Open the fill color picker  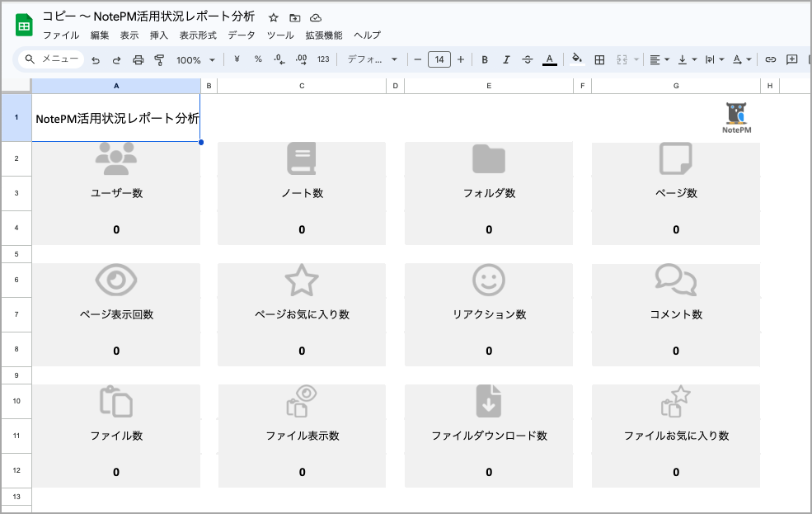click(x=577, y=59)
